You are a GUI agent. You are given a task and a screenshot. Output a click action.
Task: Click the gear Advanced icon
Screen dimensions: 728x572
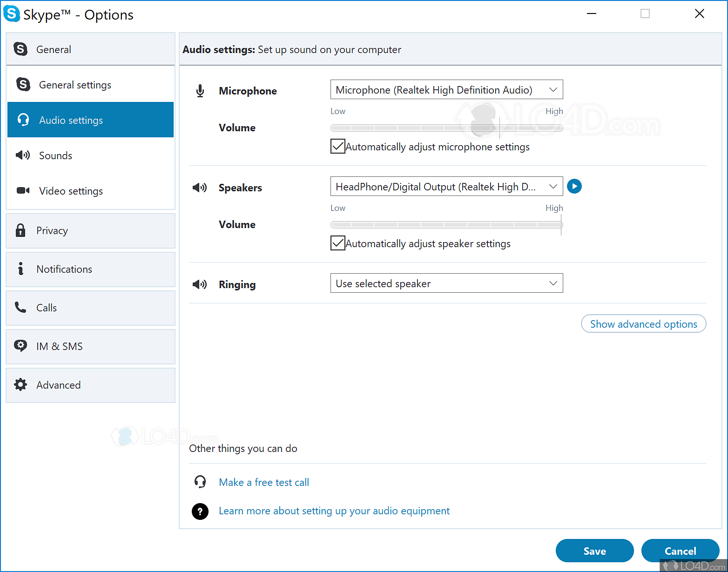(20, 385)
